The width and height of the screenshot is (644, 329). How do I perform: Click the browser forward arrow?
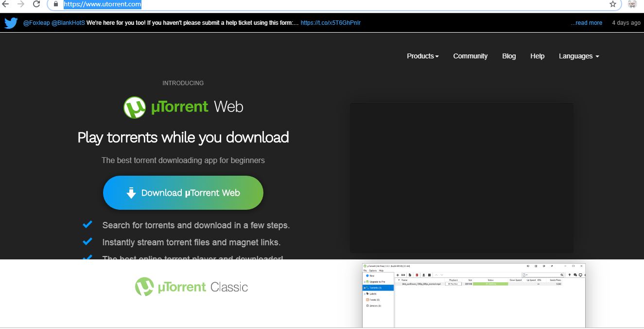[21, 4]
